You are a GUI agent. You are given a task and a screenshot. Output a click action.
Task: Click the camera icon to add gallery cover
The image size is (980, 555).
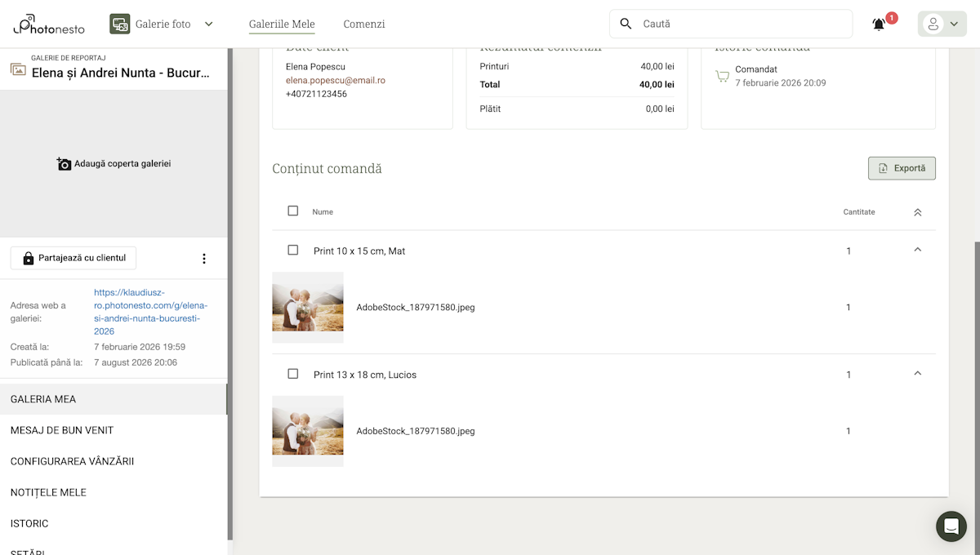tap(64, 164)
